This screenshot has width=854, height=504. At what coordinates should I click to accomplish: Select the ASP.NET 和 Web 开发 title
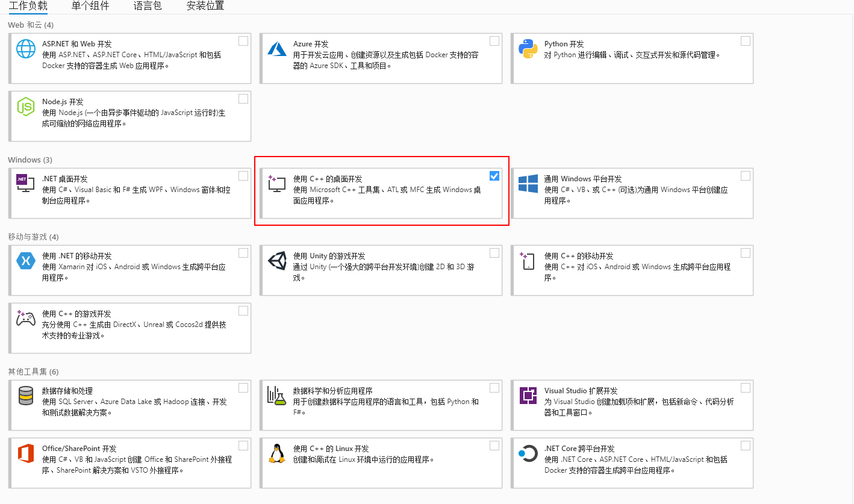(77, 44)
